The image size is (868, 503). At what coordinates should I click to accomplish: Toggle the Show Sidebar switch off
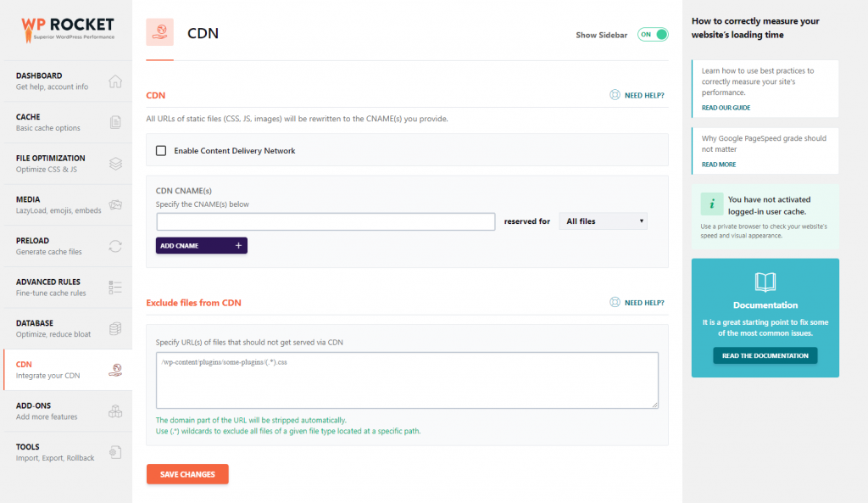click(x=653, y=34)
